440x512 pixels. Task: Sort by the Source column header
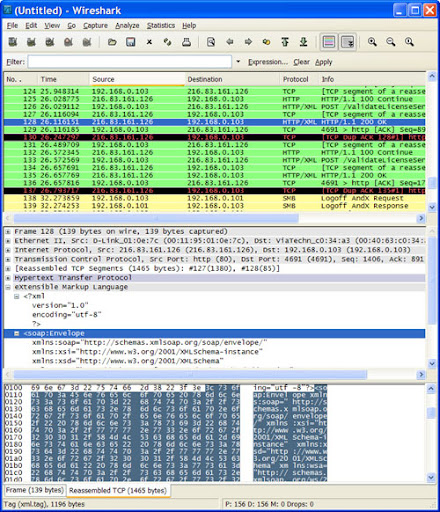click(137, 79)
